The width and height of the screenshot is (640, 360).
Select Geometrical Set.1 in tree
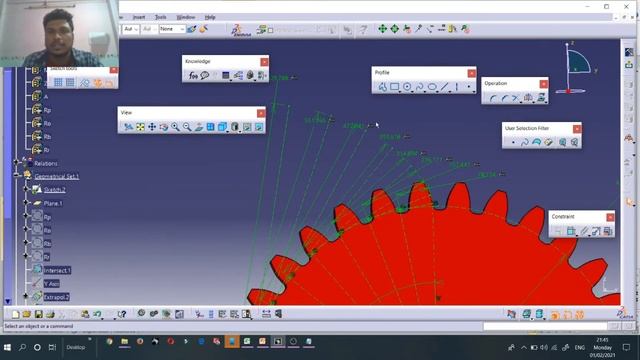(56, 176)
